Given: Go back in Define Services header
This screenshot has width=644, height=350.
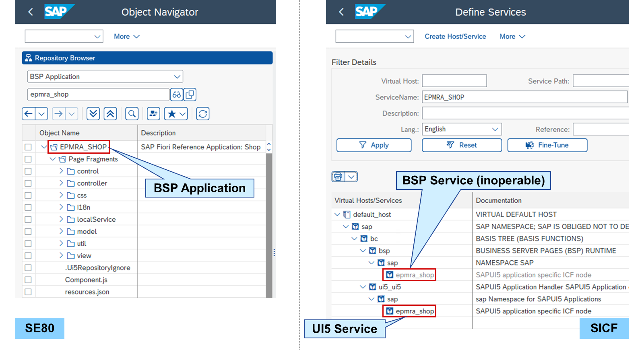Looking at the screenshot, I should pyautogui.click(x=341, y=12).
